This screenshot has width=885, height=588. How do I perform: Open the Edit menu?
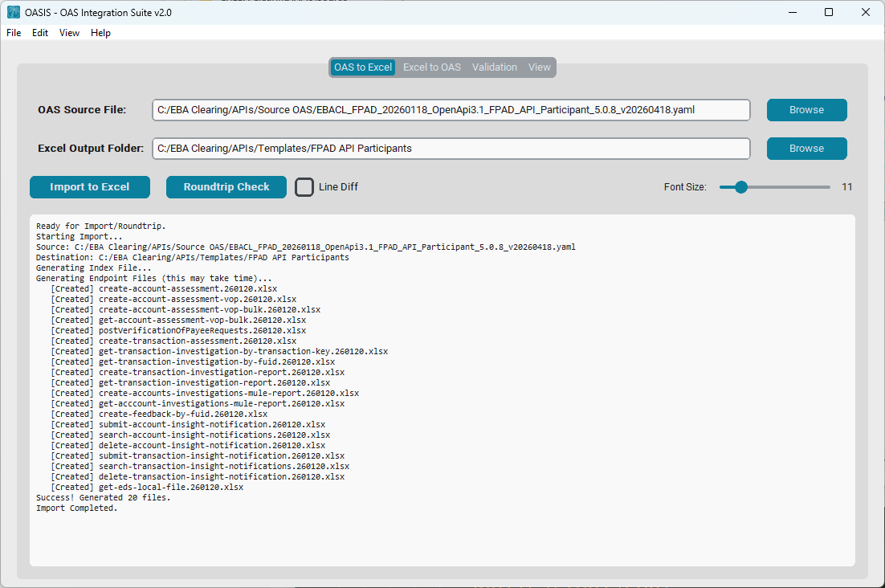[40, 33]
